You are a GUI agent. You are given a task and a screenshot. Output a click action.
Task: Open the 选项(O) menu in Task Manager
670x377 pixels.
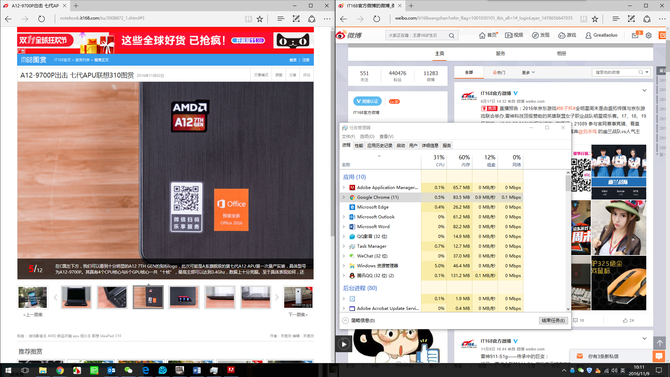click(367, 137)
